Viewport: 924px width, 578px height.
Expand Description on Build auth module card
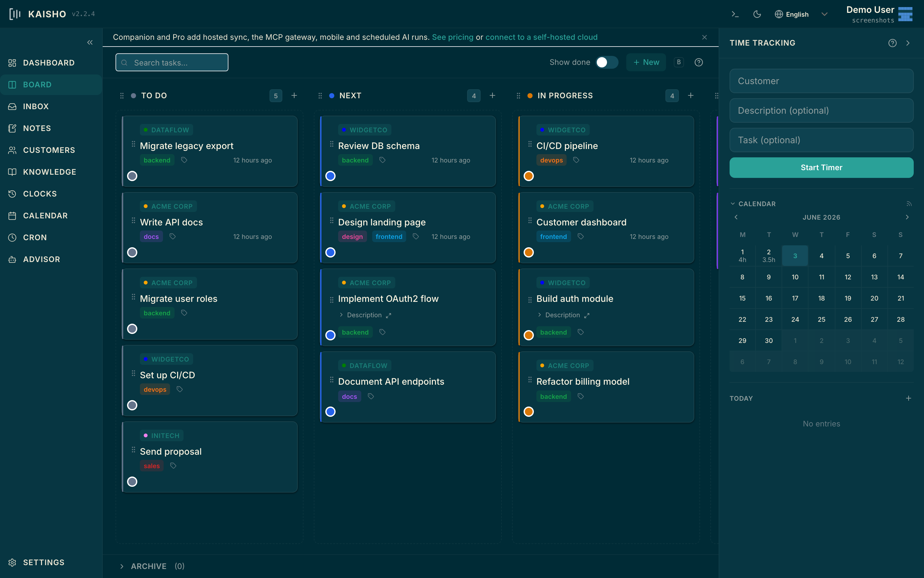[x=559, y=315]
